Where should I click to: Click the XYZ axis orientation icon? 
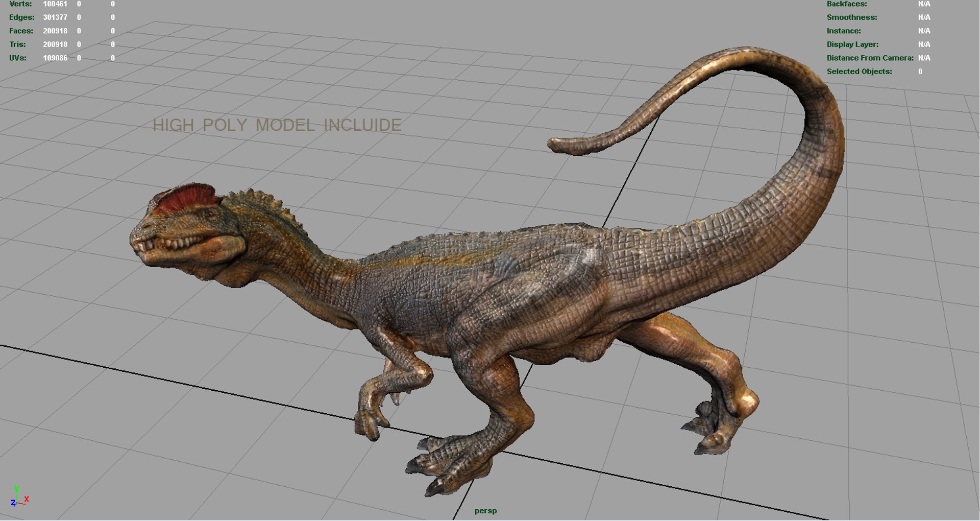(19, 496)
